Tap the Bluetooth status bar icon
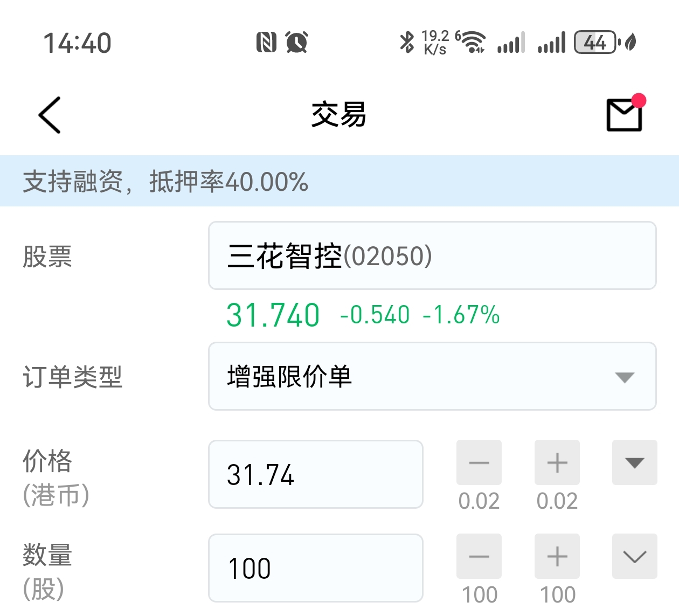Screen dimensions: 679x616 [x=407, y=42]
